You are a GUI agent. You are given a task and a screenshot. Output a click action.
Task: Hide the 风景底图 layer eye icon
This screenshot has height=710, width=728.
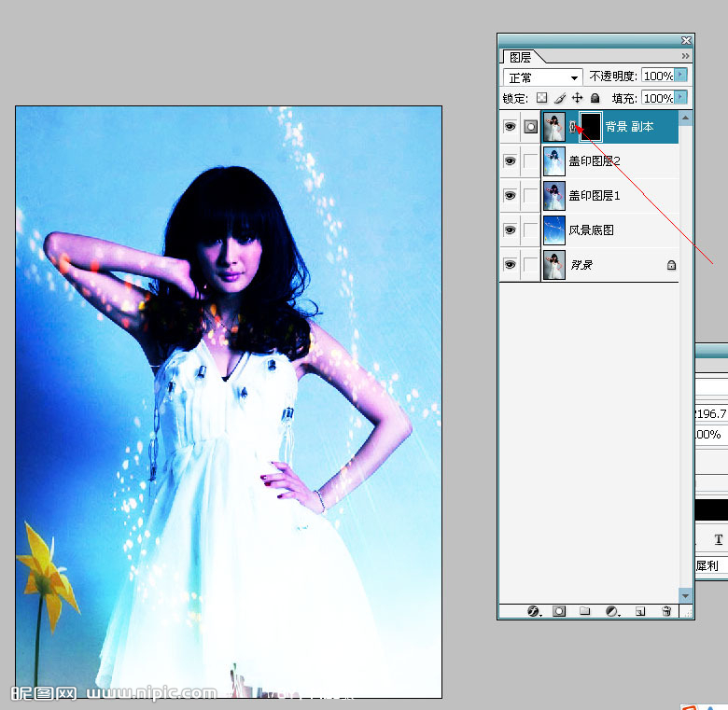click(510, 230)
